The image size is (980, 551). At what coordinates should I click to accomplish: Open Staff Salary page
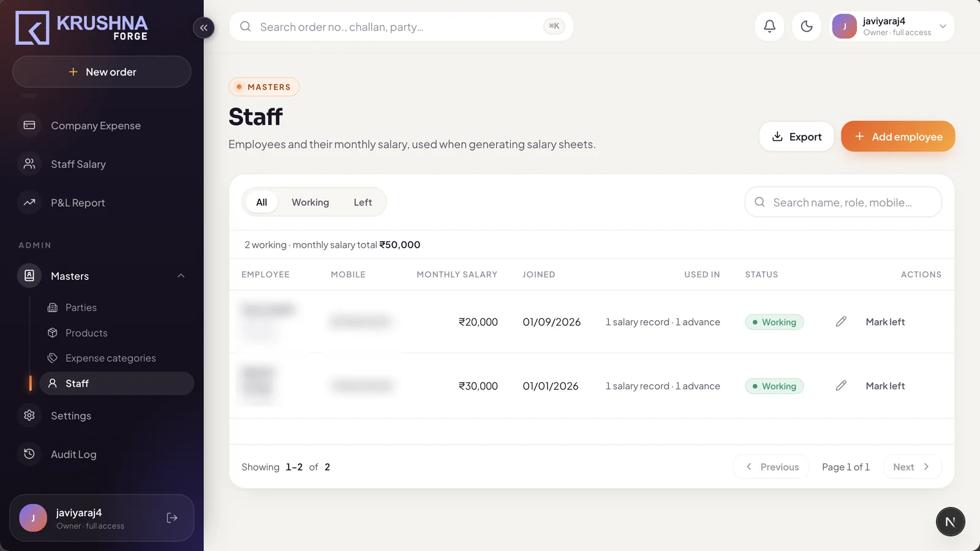coord(78,164)
